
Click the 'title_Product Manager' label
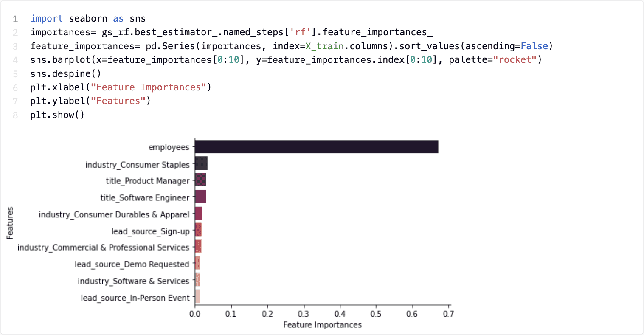click(148, 181)
